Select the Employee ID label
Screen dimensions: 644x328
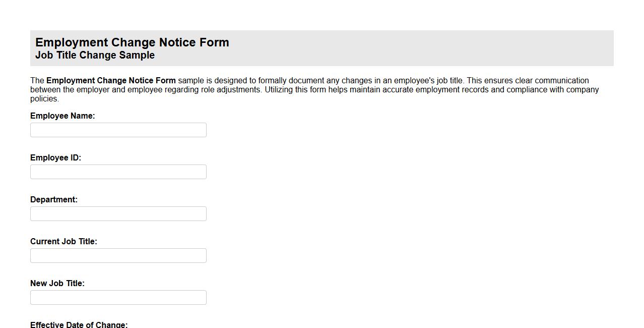pyautogui.click(x=55, y=157)
